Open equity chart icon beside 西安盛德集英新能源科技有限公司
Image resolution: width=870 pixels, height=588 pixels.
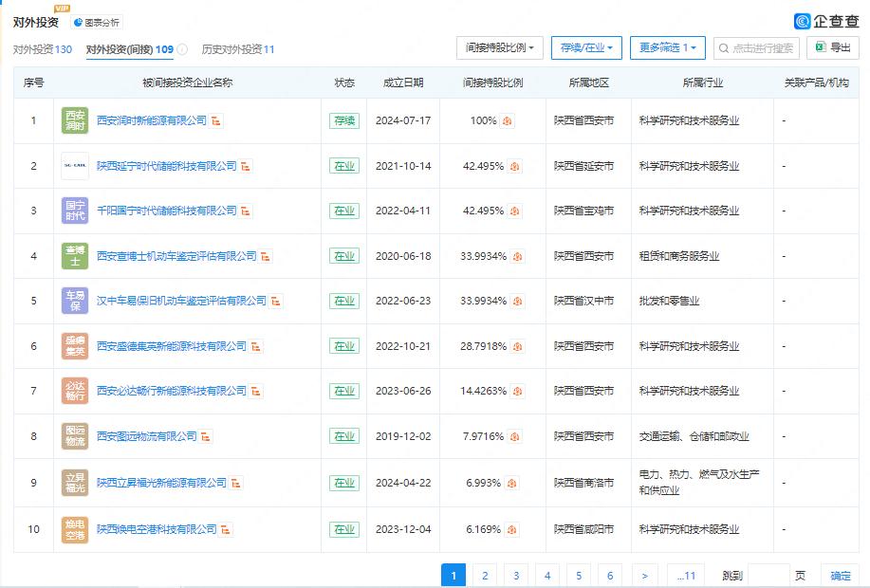[256, 347]
